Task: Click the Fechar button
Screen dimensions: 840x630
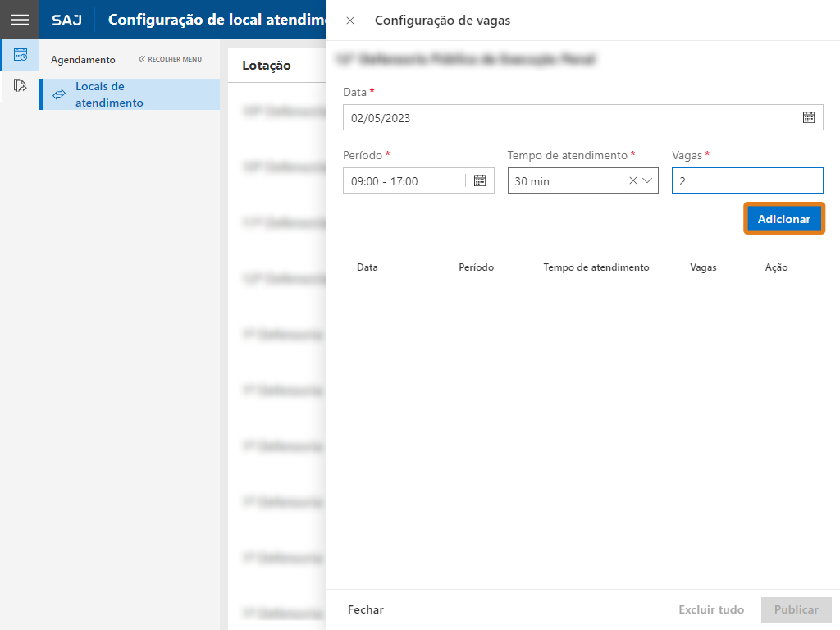Action: click(365, 609)
